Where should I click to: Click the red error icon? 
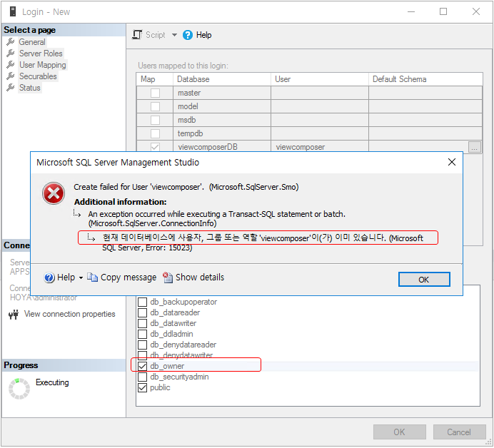point(54,193)
